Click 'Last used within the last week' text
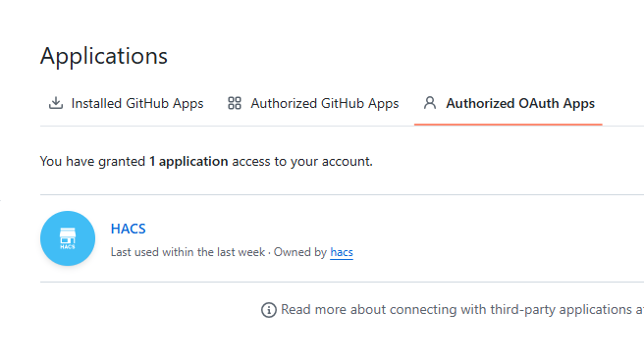The image size is (644, 362). 188,252
